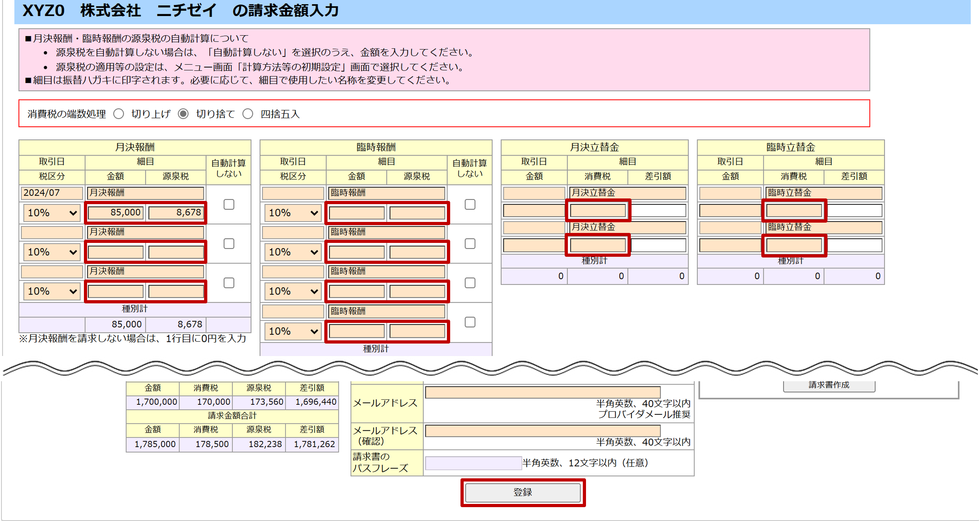Open first 月決報酬 tax rate 10% dropdown
The image size is (980, 521).
tap(52, 213)
